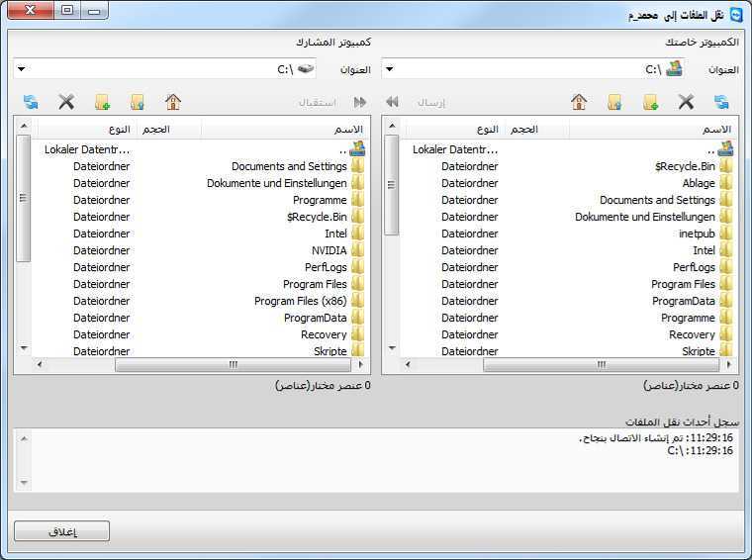Select Documents and Settings in partner pane
This screenshot has height=560, width=752.
click(289, 166)
